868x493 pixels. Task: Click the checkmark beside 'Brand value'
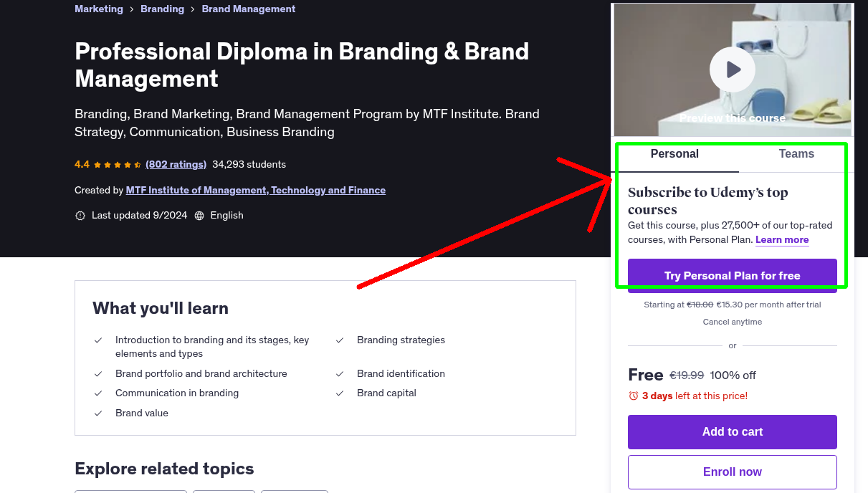pos(98,413)
